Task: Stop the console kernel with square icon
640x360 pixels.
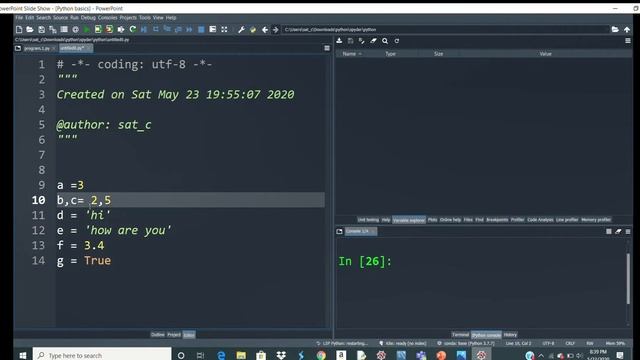Action: [x=609, y=231]
